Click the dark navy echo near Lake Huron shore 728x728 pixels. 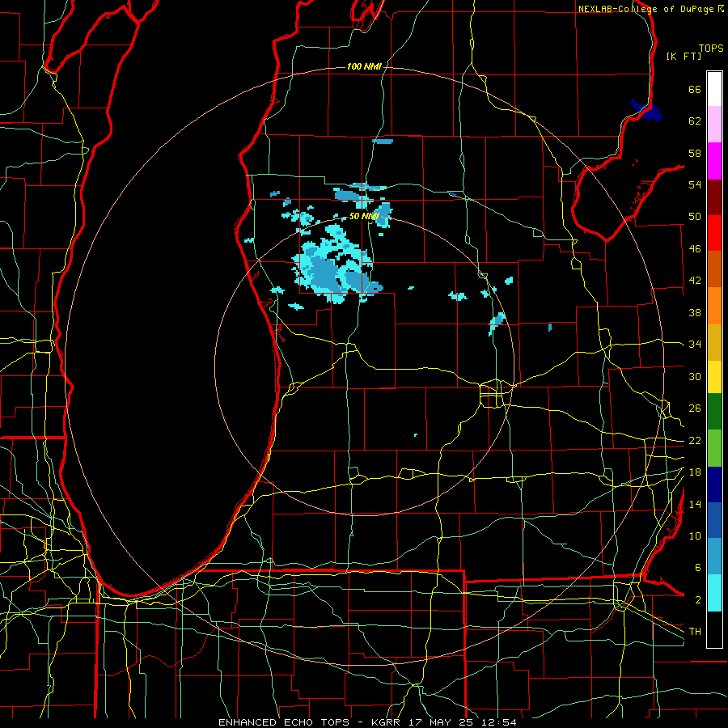pos(646,111)
